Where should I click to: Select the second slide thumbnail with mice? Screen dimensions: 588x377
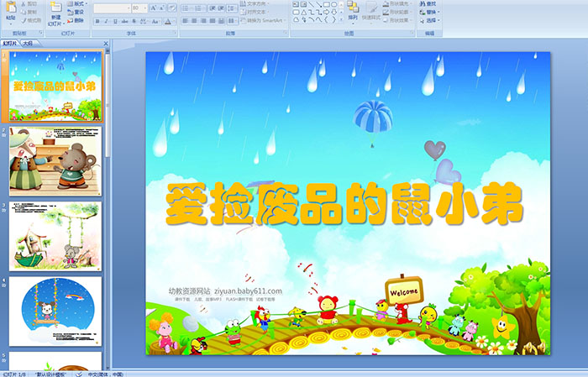[x=55, y=161]
